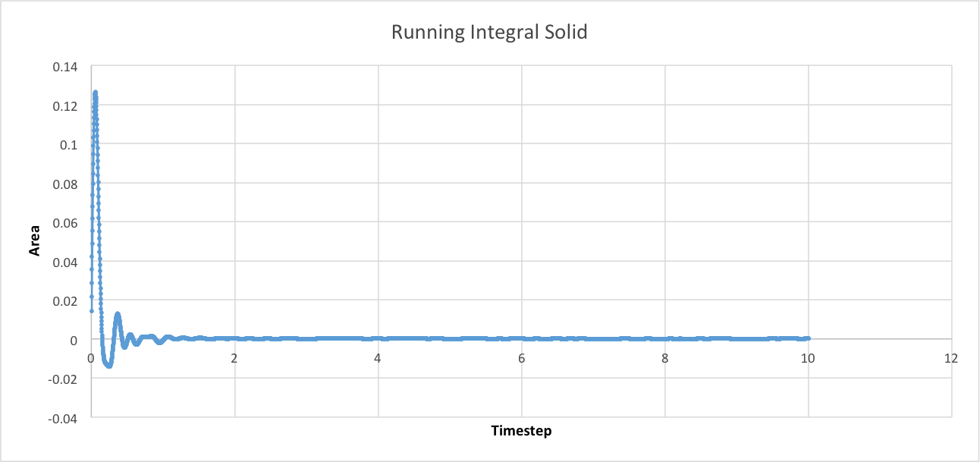
Task: Click the 8 label on the horizontal axis
Action: tap(664, 359)
